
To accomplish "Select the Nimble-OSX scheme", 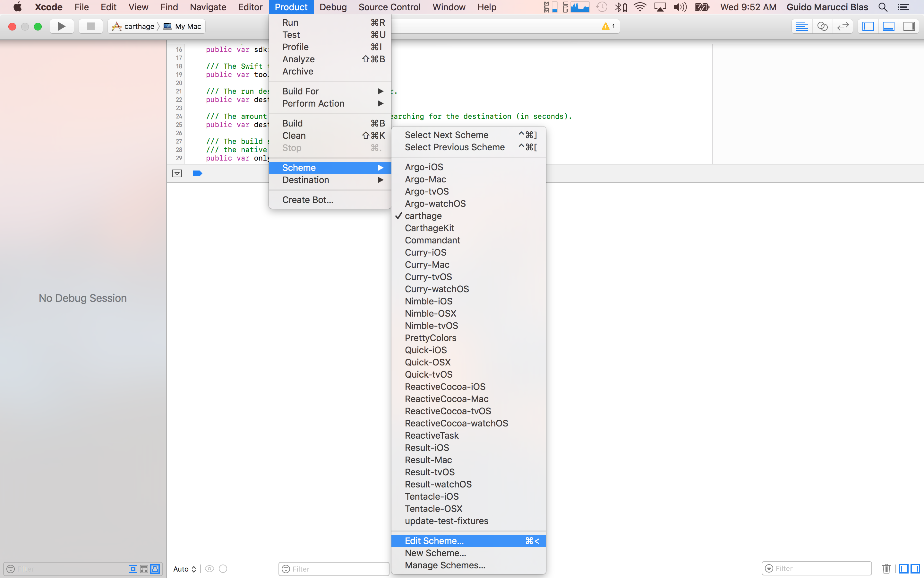I will coord(468,313).
